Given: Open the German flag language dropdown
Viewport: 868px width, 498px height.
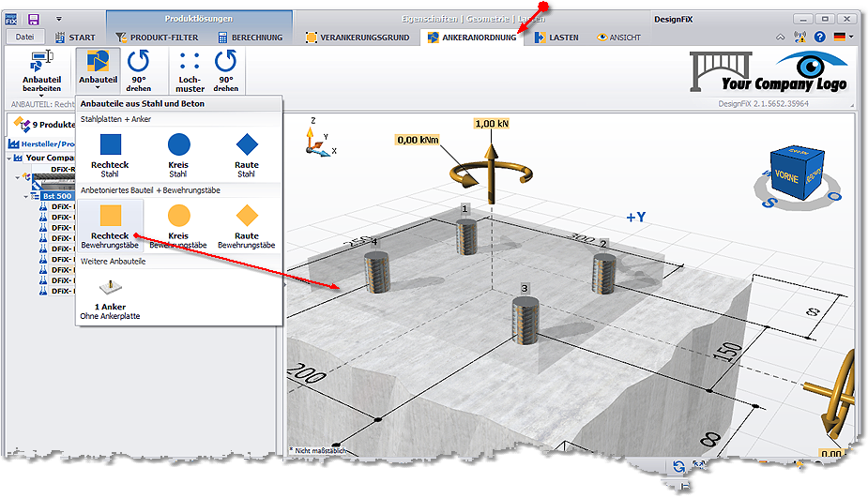Looking at the screenshot, I should (843, 38).
